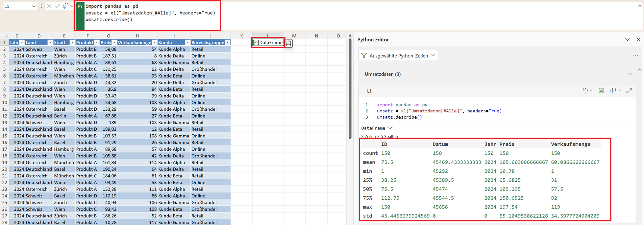644x225 pixels.
Task: Open the Land column filter dropdown
Action: [x=50, y=42]
